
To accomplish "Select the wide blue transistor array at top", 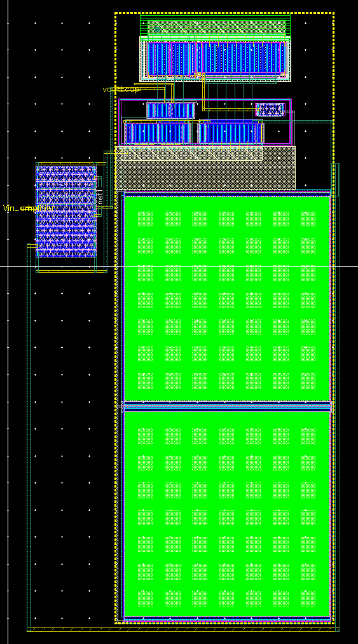I will click(x=216, y=58).
